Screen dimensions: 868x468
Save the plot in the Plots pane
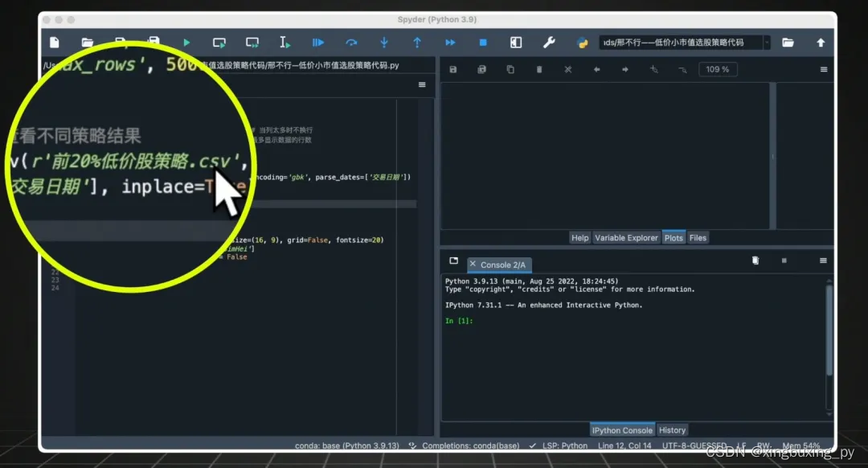pos(452,69)
